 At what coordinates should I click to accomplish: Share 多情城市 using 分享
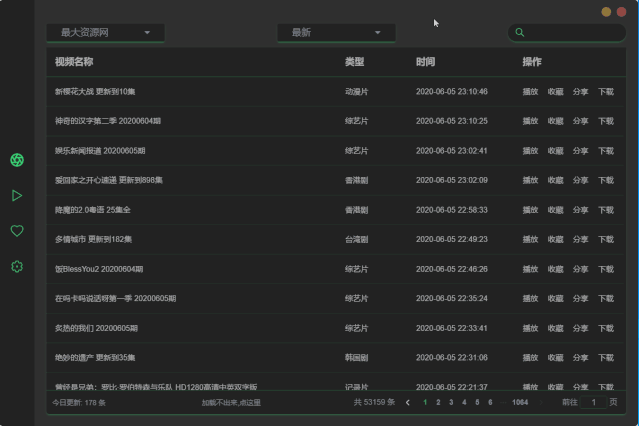(x=580, y=239)
